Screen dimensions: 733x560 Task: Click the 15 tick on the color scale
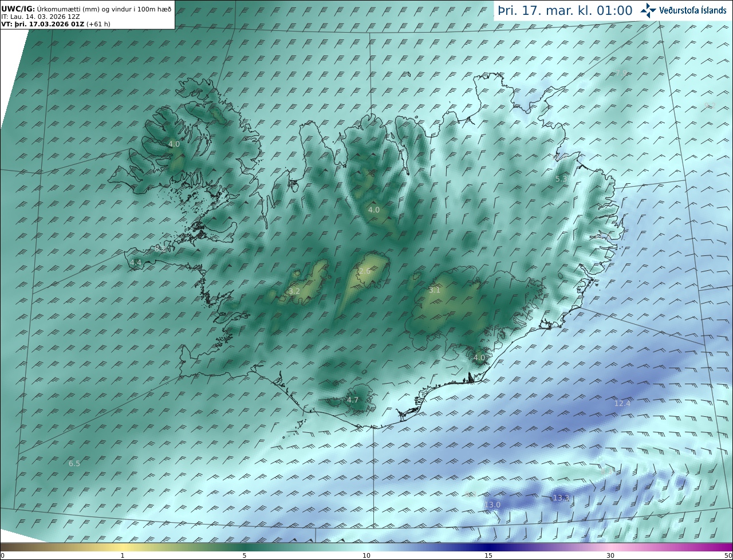488,555
